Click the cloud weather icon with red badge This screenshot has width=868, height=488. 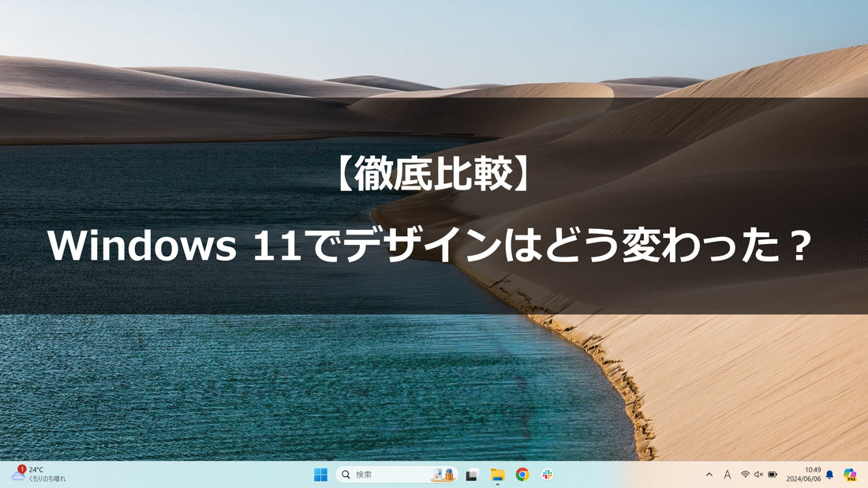[17, 474]
